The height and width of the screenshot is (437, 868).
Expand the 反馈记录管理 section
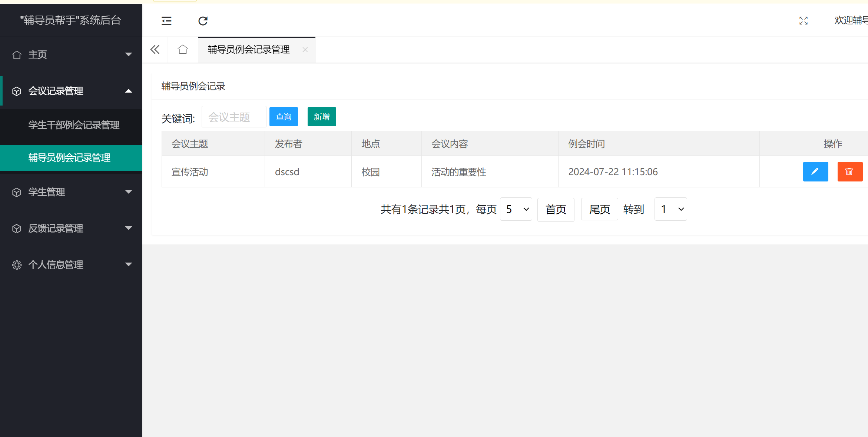tap(129, 228)
